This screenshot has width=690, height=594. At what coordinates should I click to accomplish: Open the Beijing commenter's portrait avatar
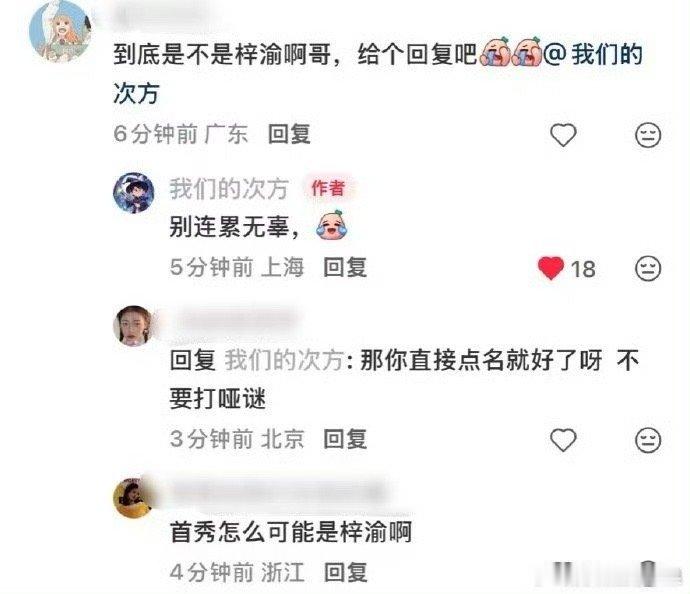pos(134,326)
